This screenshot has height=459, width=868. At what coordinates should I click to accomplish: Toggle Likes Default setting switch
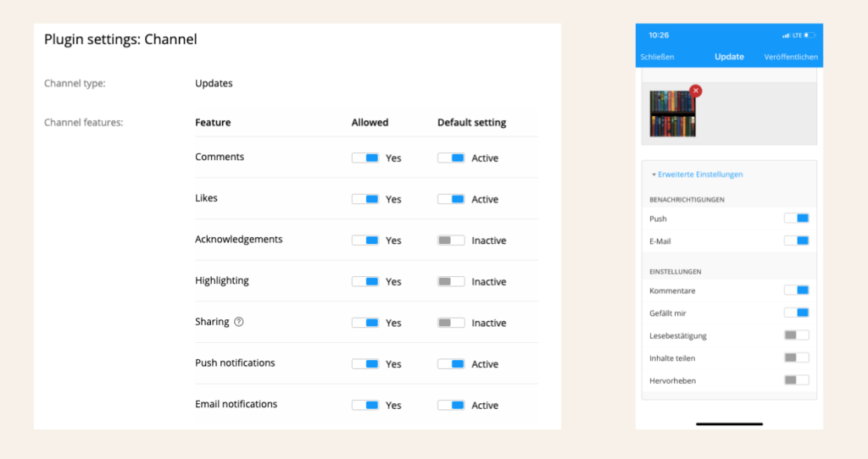point(451,199)
